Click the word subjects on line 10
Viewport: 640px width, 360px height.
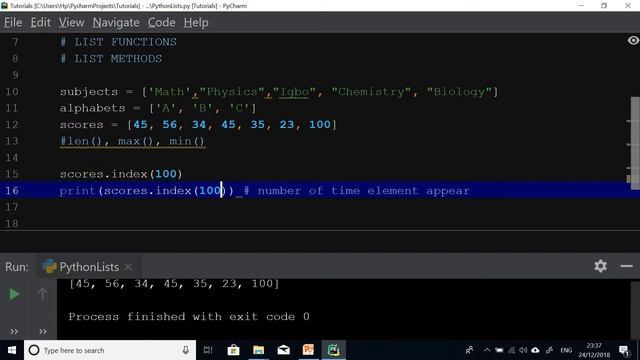[89, 92]
